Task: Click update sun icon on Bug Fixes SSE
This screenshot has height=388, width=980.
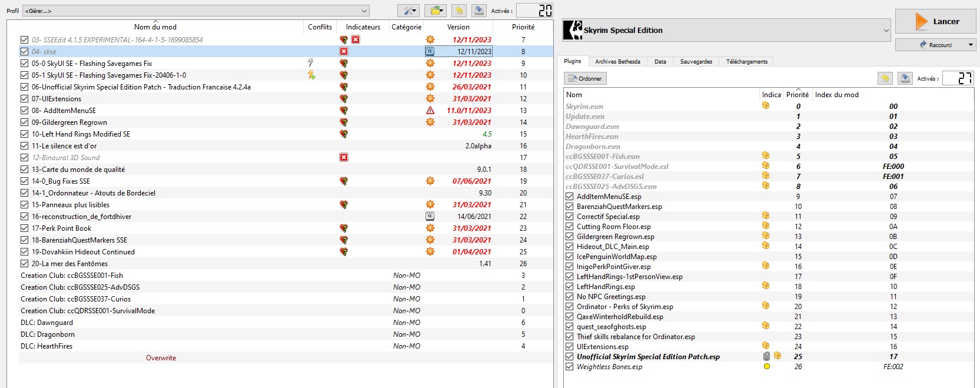Action: 430,181
